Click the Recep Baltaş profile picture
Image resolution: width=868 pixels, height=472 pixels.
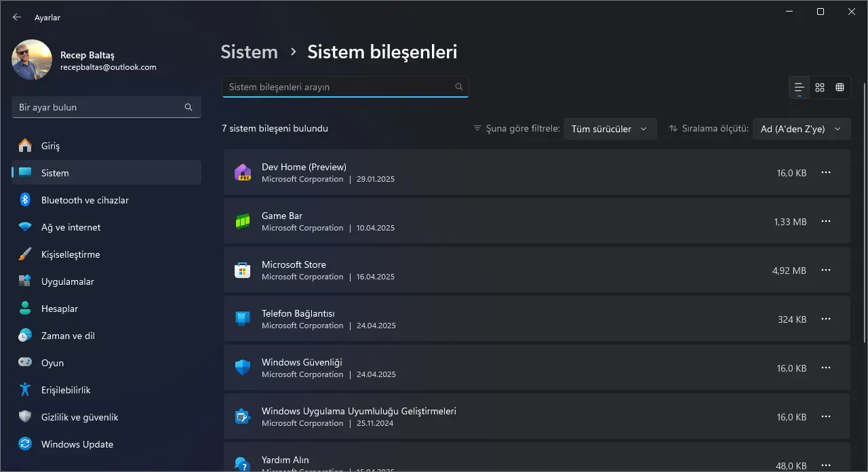pos(32,60)
